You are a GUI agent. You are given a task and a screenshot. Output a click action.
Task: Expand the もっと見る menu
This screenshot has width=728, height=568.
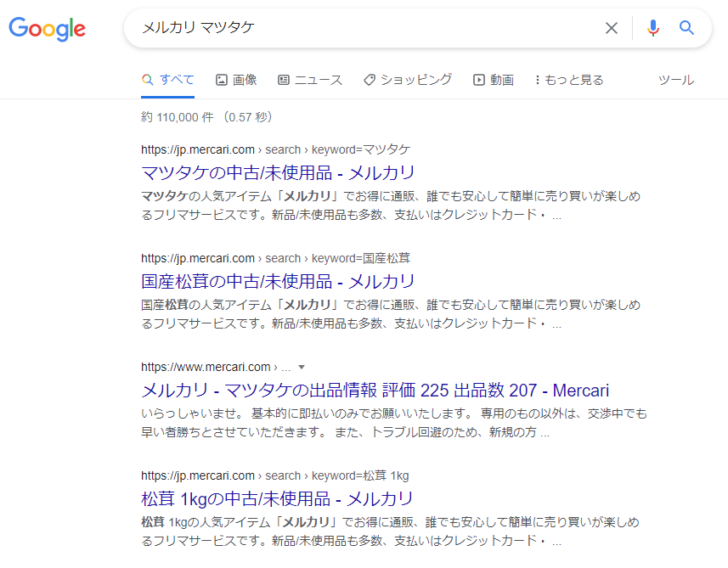coord(568,80)
